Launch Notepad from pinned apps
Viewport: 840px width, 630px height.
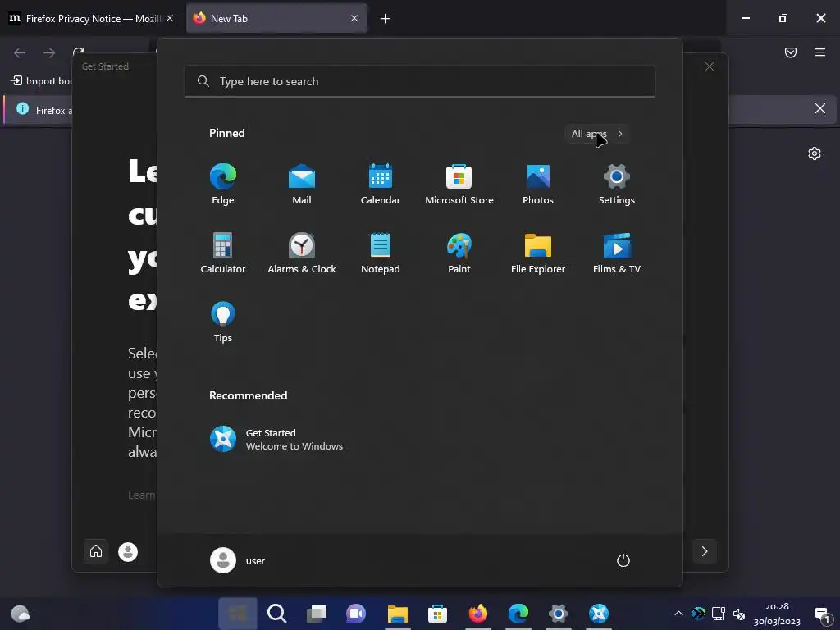[x=381, y=253]
